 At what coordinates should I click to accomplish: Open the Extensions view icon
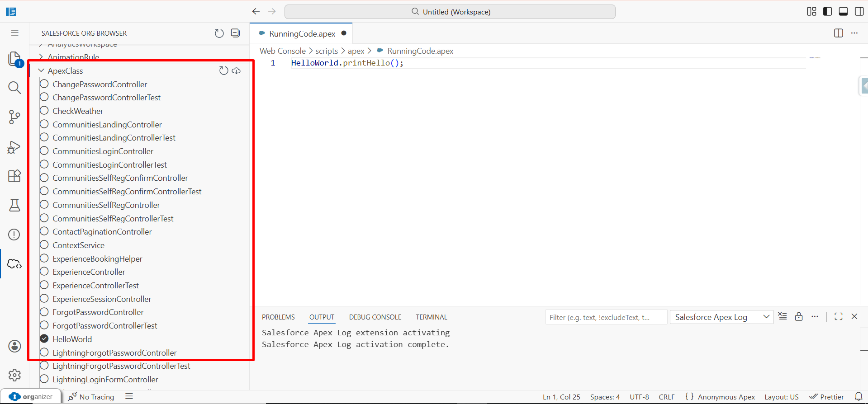tap(14, 176)
